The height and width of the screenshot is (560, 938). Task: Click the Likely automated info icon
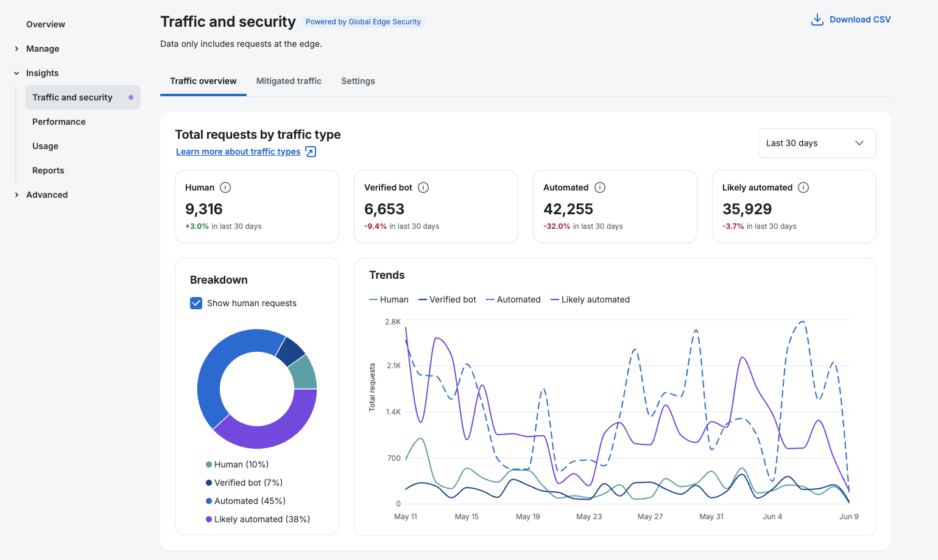click(803, 187)
